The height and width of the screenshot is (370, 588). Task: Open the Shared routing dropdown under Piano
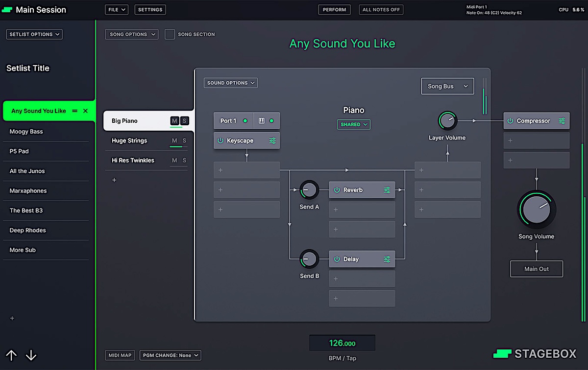pos(354,124)
